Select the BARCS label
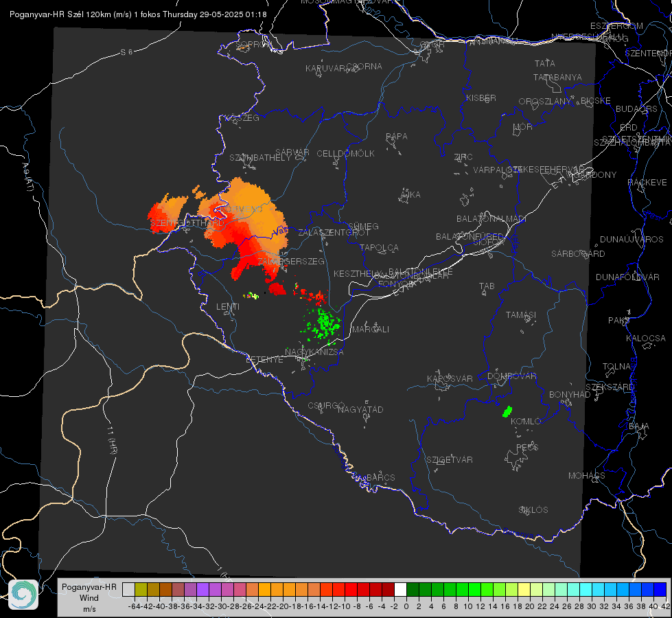 pos(380,477)
